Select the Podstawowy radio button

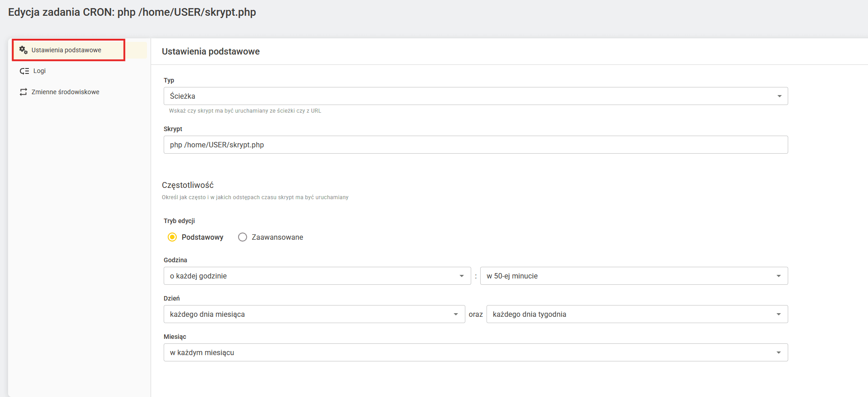click(x=172, y=237)
